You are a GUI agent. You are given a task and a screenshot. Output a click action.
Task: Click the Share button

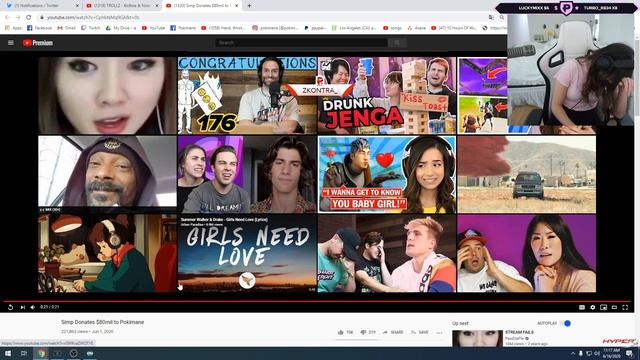[393, 332]
